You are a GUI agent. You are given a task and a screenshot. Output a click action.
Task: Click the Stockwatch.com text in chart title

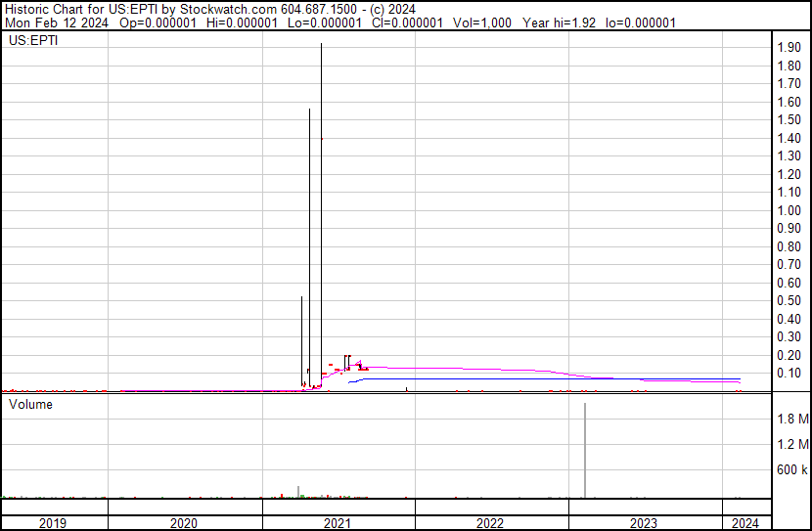click(x=212, y=9)
